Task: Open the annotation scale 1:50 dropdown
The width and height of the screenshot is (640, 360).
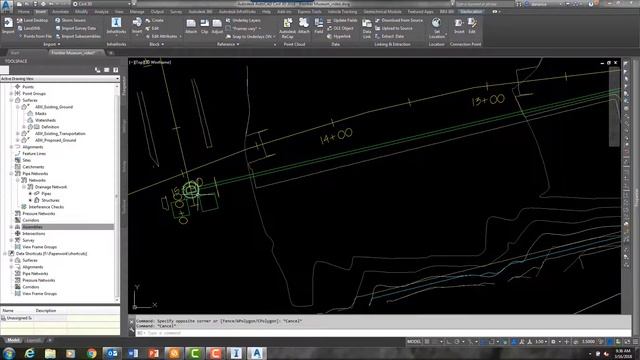Action: [541, 342]
